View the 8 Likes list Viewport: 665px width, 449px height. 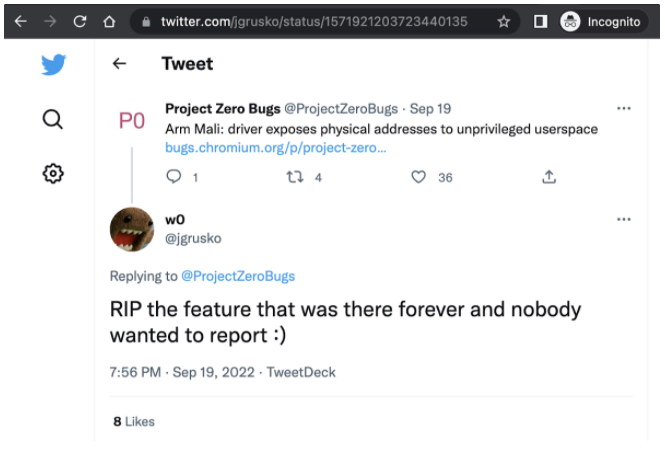coord(134,422)
